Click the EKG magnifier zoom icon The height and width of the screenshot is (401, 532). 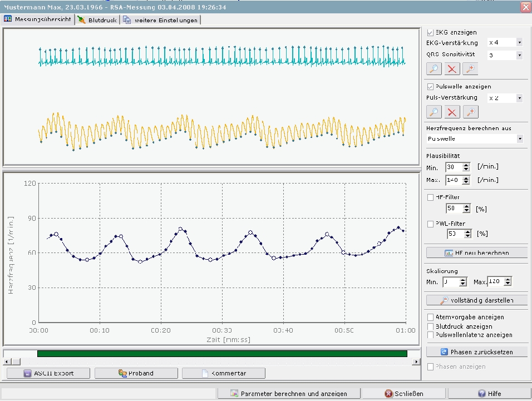click(434, 69)
